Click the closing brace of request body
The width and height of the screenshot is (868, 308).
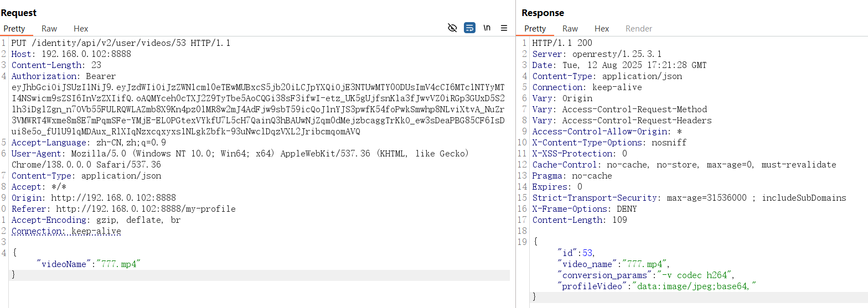click(x=13, y=275)
